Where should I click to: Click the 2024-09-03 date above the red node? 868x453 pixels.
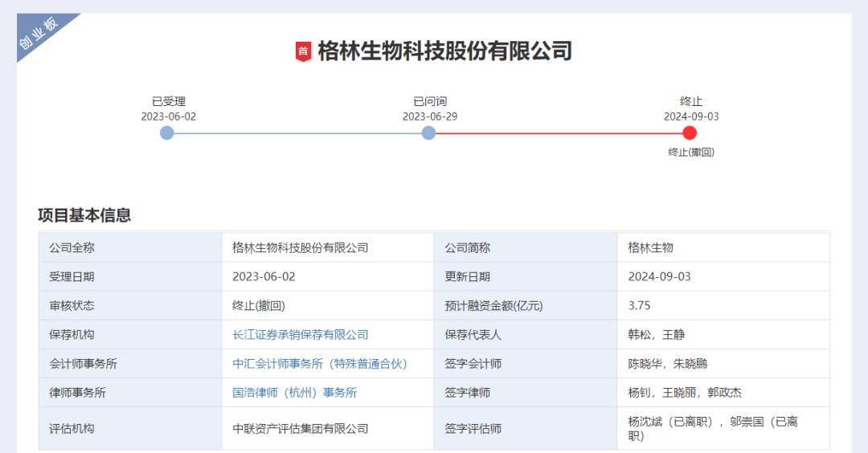pos(691,116)
